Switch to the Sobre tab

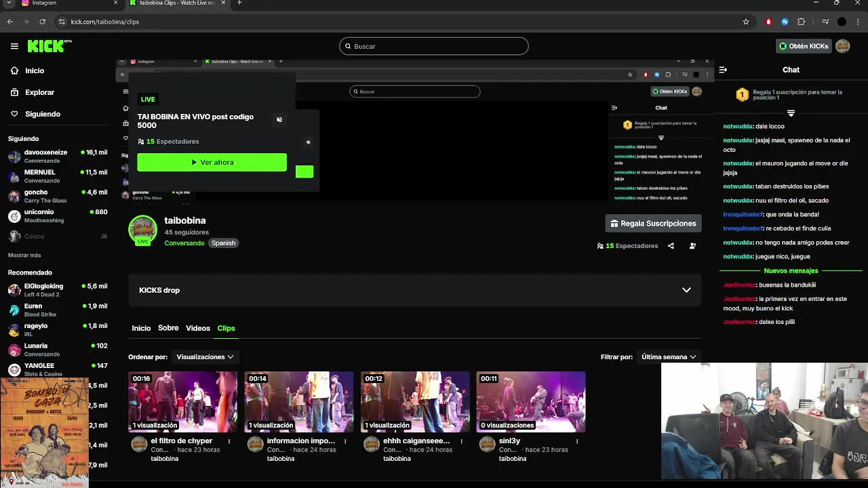[x=168, y=328]
